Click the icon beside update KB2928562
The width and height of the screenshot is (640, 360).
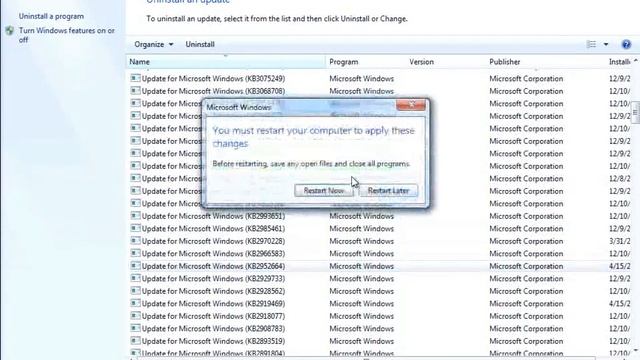tap(135, 291)
